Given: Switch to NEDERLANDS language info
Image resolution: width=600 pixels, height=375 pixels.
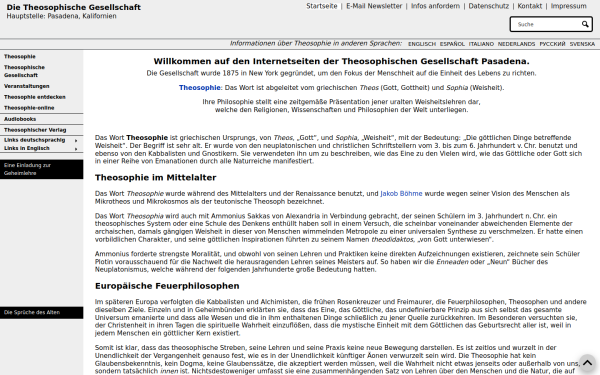Looking at the screenshot, I should click(516, 44).
